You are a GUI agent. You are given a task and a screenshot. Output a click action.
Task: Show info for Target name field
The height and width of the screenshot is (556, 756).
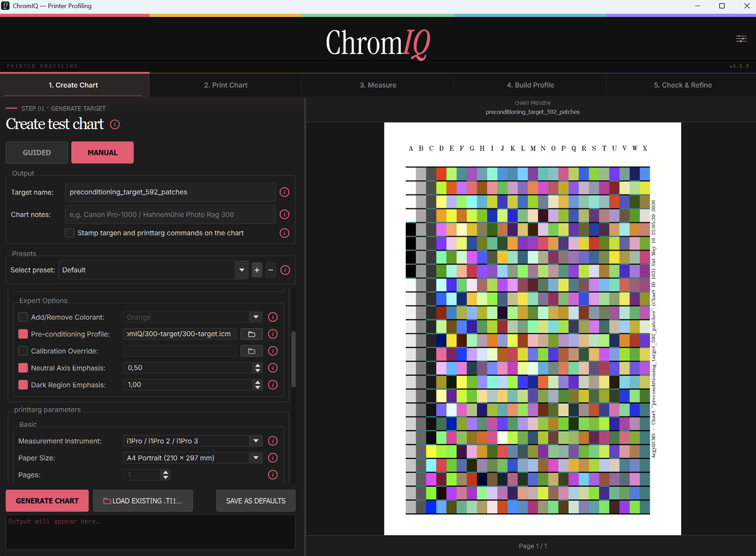[x=284, y=192]
